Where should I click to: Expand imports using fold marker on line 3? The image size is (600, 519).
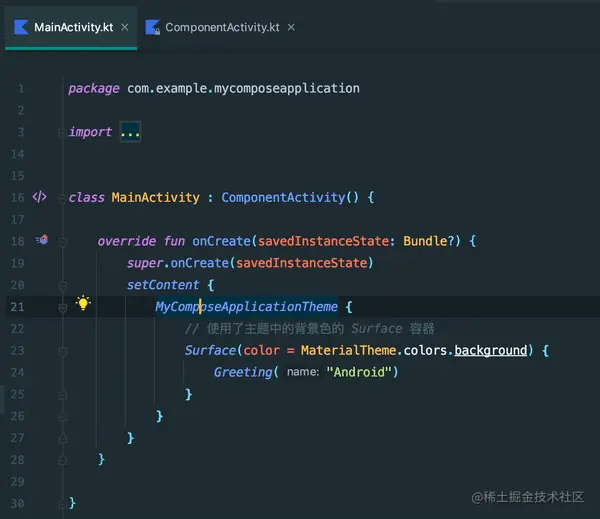[x=62, y=132]
